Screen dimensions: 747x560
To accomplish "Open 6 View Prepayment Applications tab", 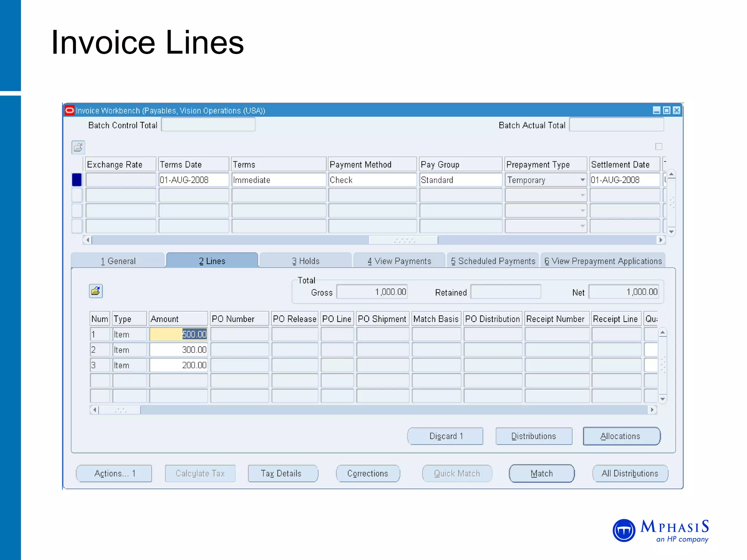I will click(603, 261).
